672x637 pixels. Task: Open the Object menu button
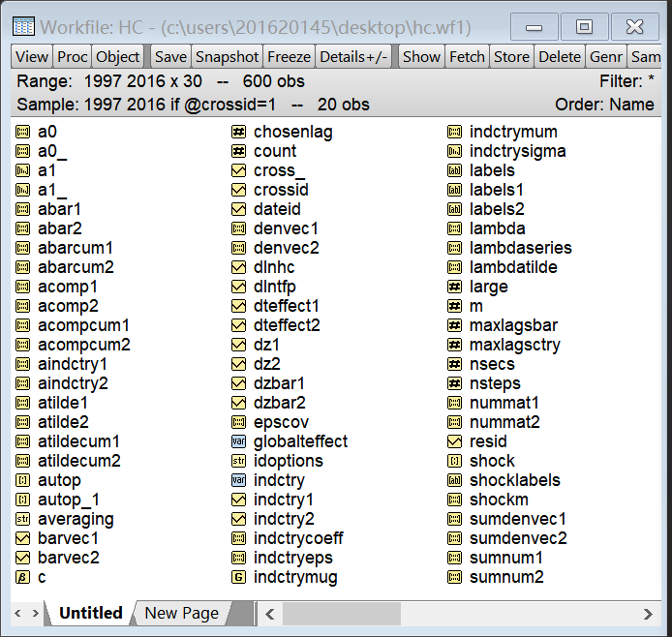[117, 57]
